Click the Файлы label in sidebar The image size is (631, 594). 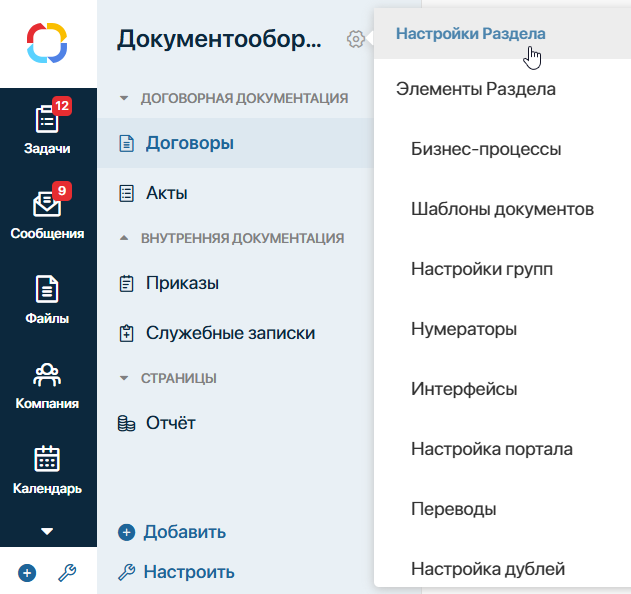[47, 318]
